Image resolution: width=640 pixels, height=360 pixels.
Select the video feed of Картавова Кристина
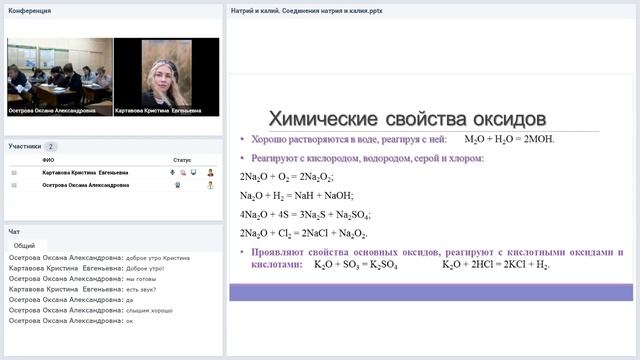coord(167,77)
